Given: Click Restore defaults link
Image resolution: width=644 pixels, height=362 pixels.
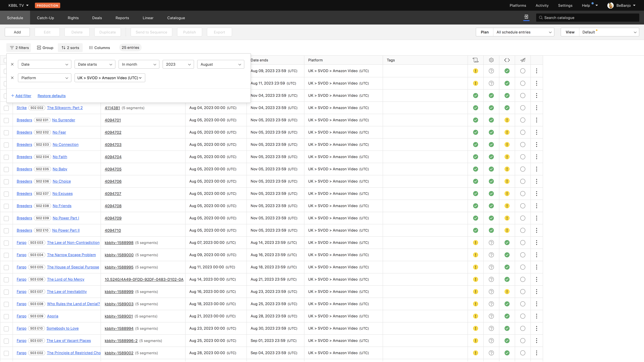Looking at the screenshot, I should coord(52,96).
